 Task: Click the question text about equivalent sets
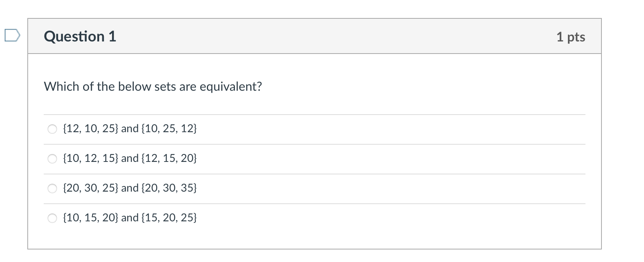153,86
